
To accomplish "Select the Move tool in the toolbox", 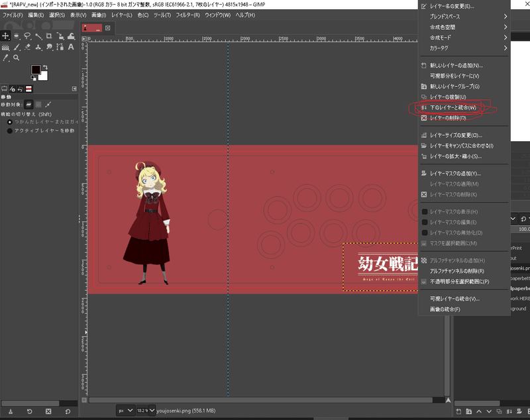I will 5,36.
